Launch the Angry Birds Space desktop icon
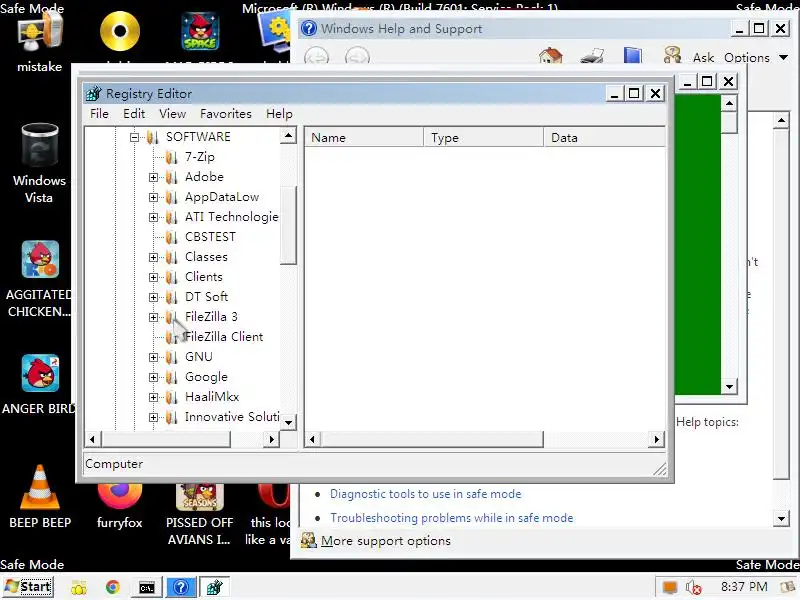Viewport: 800px width, 600px height. (x=200, y=32)
